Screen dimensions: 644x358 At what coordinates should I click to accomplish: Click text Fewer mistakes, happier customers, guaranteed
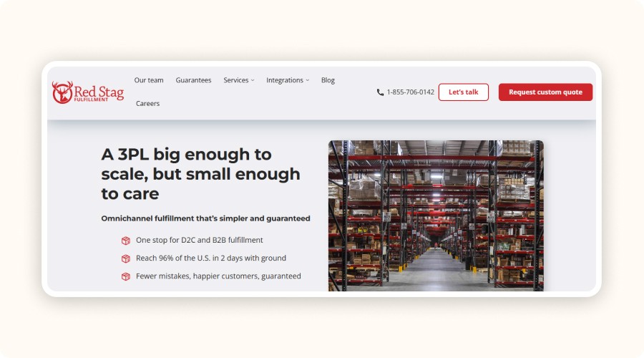[x=218, y=276]
